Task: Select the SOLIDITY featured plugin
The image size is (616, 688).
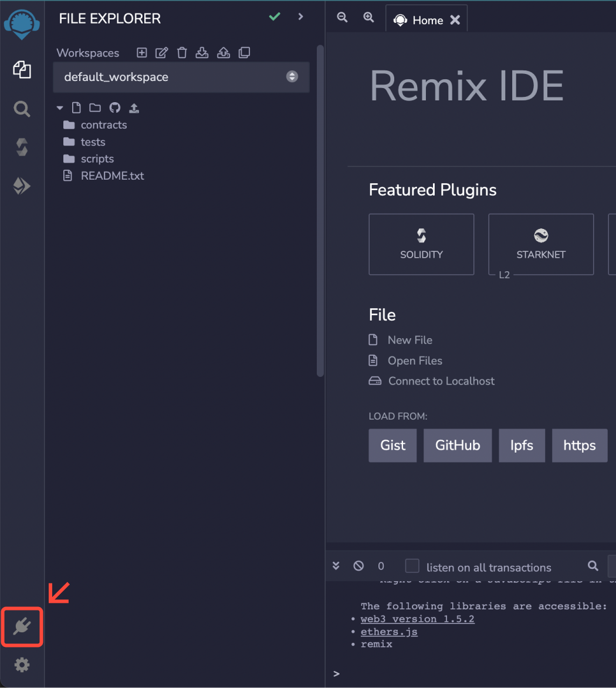Action: tap(421, 244)
